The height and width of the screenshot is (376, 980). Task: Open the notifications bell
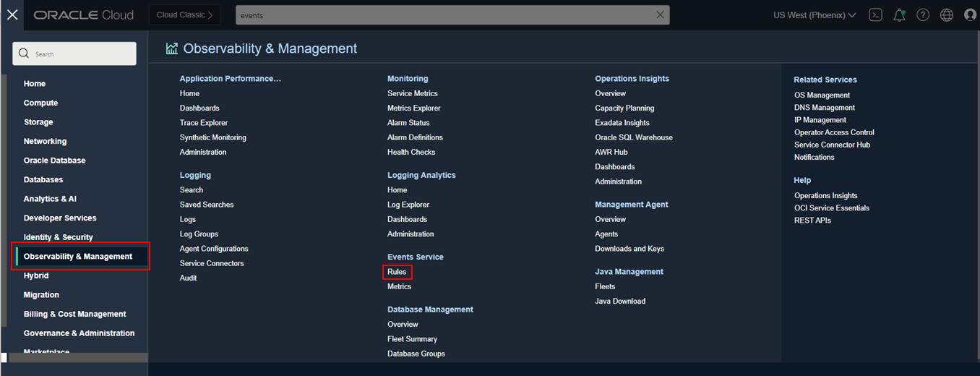tap(899, 14)
